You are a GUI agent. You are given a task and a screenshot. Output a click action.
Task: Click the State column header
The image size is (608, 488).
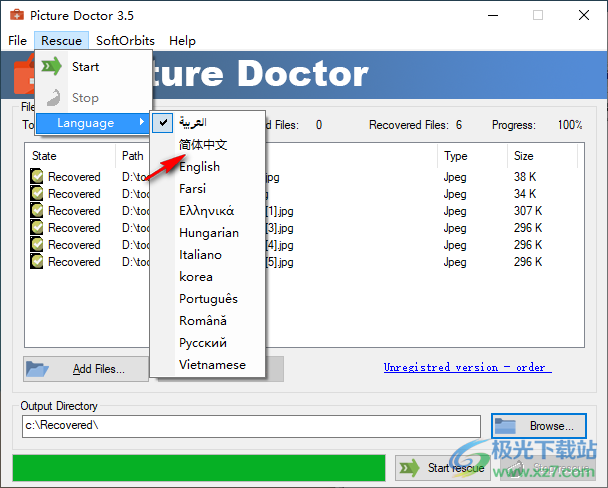pos(71,156)
